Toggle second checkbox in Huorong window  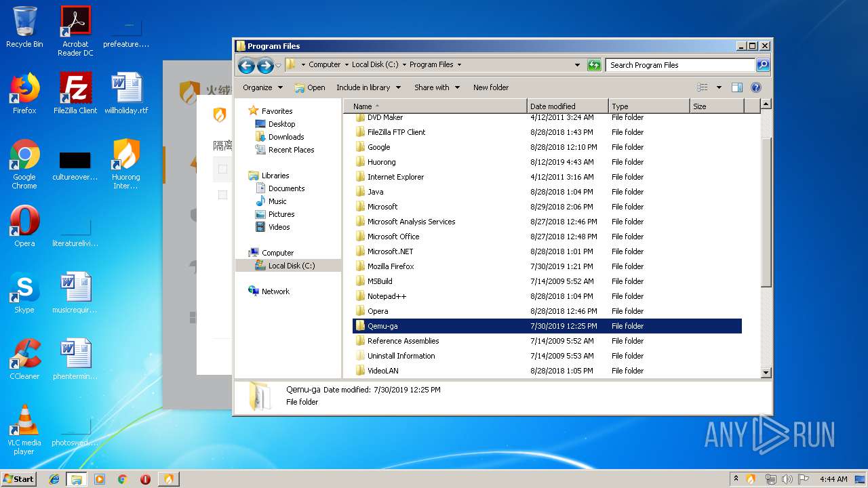(222, 195)
